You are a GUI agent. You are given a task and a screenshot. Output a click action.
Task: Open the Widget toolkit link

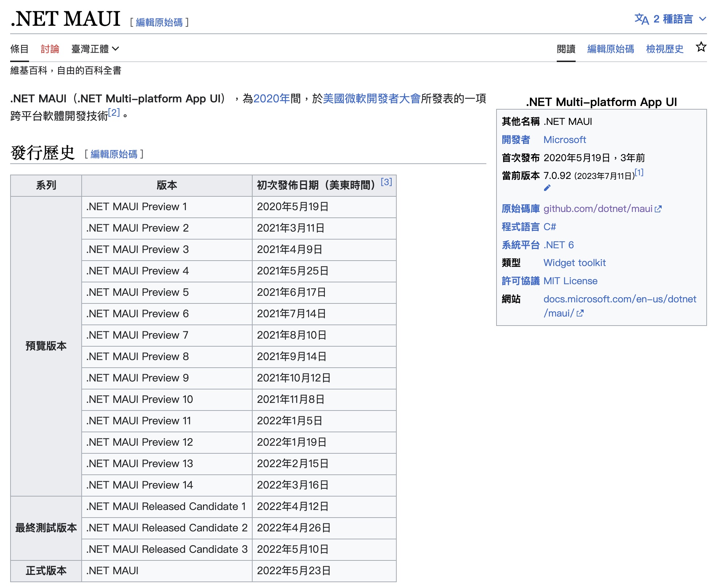[575, 263]
